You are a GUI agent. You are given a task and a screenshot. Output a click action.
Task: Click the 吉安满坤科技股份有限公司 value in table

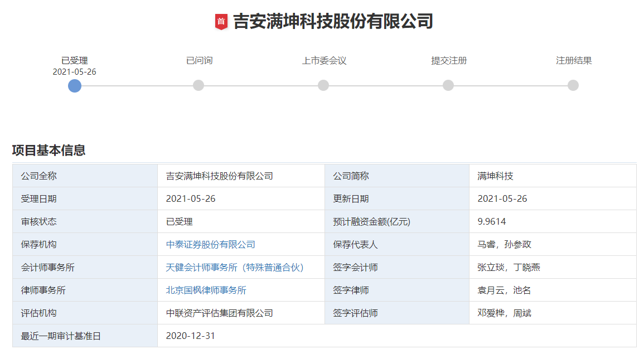point(219,176)
